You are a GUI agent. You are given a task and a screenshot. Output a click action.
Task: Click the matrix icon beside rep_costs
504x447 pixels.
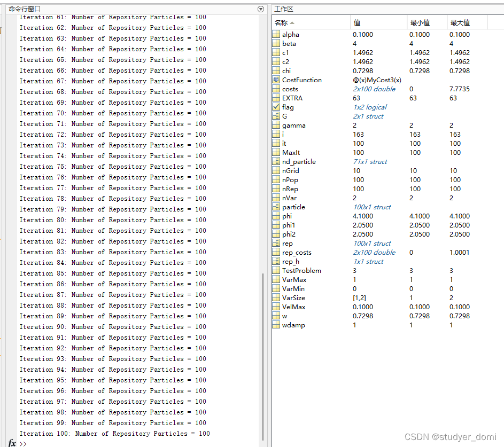click(276, 252)
